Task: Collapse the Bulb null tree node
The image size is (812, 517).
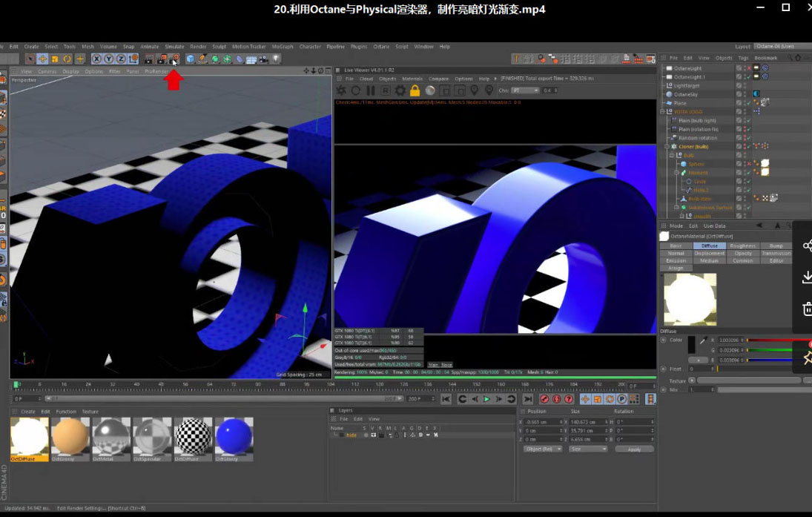Action: pyautogui.click(x=672, y=155)
